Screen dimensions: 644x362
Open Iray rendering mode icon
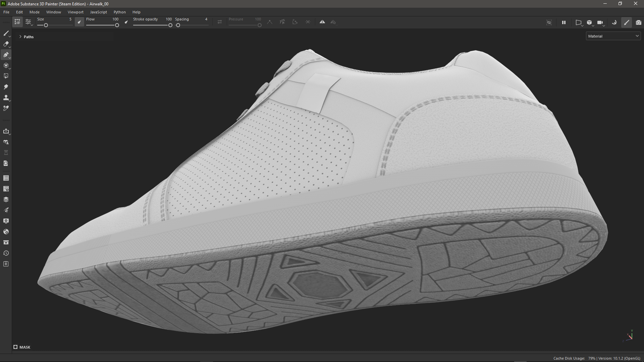pyautogui.click(x=614, y=22)
